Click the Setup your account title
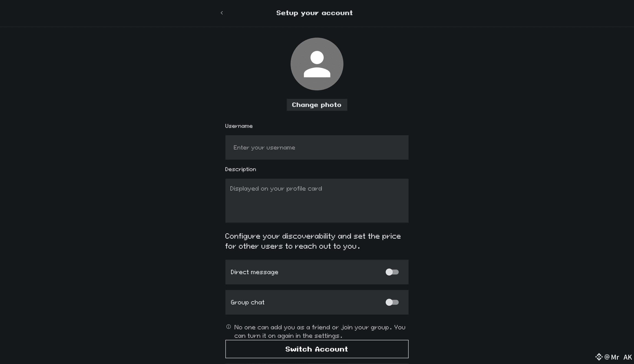Screen dimensions: 634x364 [314, 13]
